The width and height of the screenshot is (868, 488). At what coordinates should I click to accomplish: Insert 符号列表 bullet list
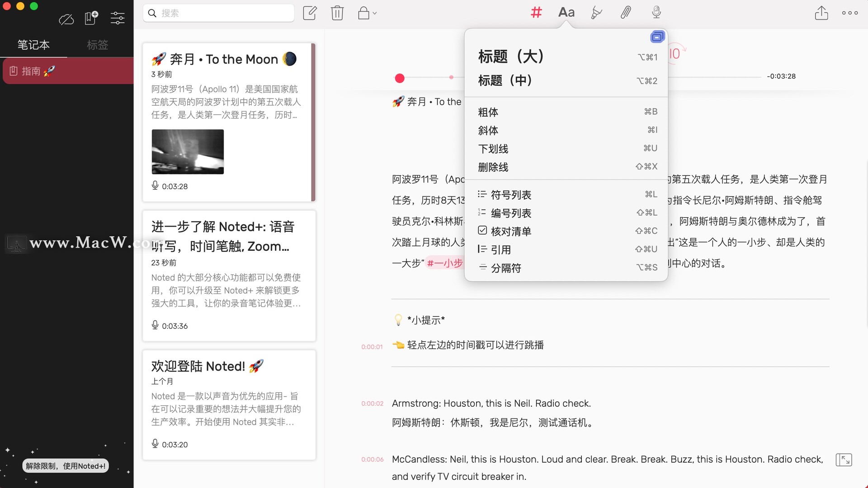tap(566, 195)
